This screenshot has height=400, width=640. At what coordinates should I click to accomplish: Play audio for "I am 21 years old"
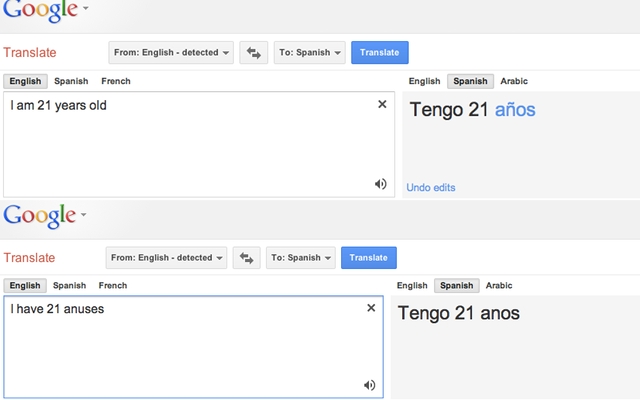[x=380, y=184]
